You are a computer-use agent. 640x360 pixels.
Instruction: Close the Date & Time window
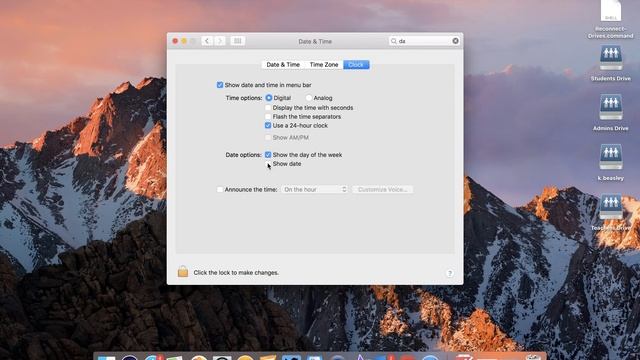coord(175,41)
